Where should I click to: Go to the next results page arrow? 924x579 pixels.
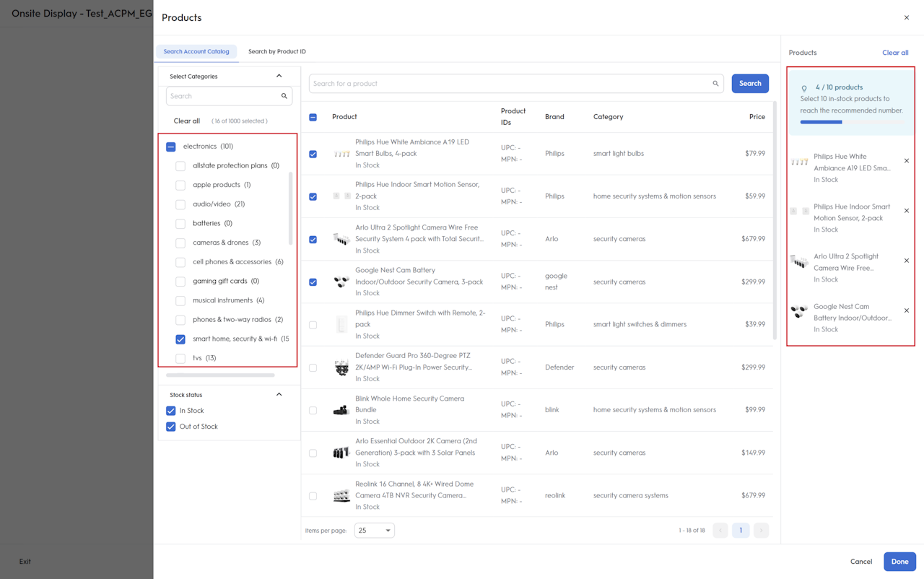[761, 531]
